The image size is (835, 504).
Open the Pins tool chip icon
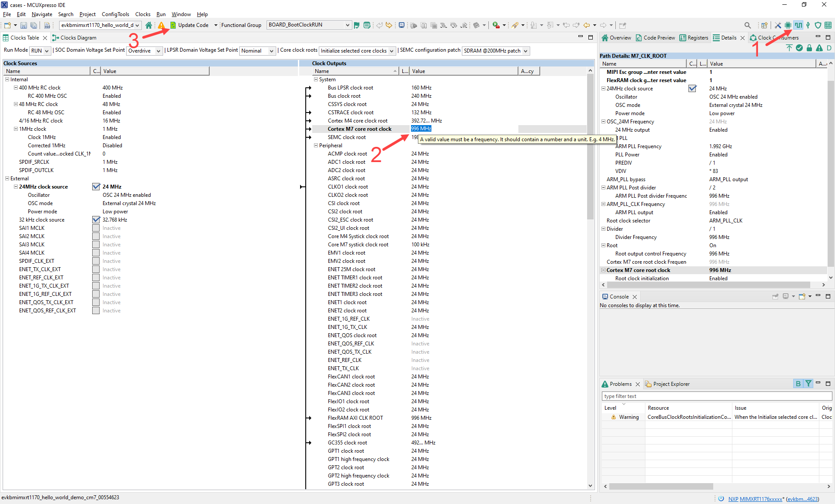(788, 25)
